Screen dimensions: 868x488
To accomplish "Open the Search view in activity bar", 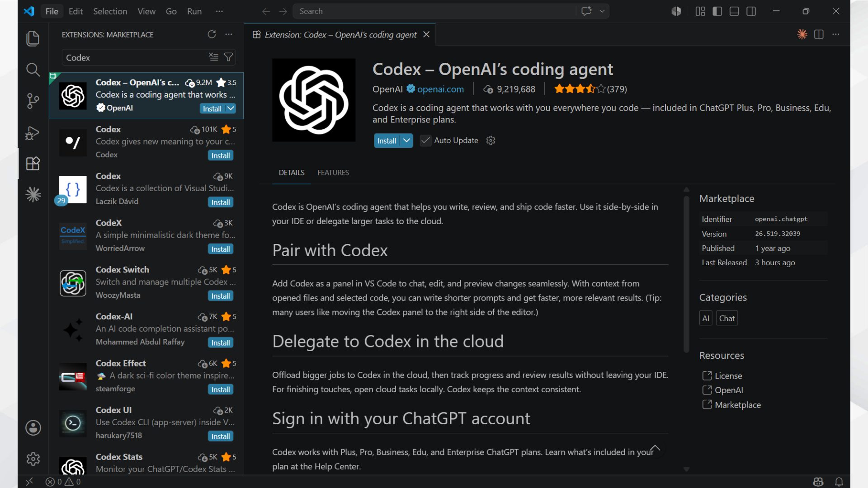I will tap(33, 70).
